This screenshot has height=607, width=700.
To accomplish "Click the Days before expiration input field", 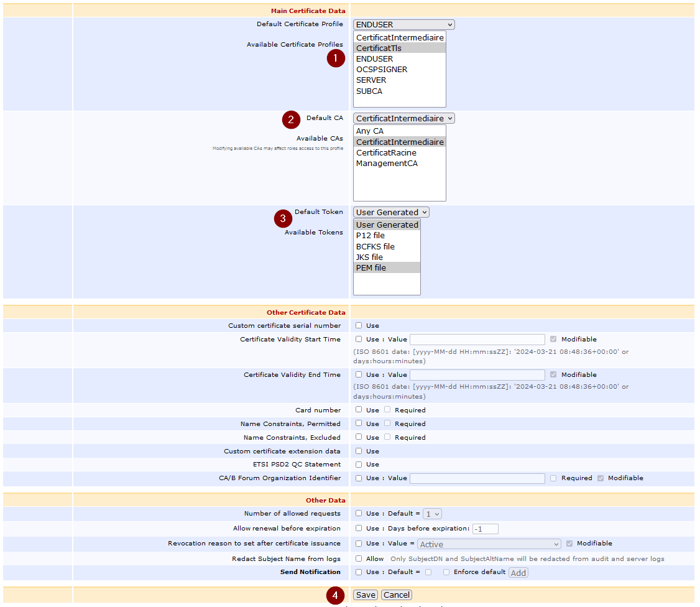I will click(x=485, y=529).
